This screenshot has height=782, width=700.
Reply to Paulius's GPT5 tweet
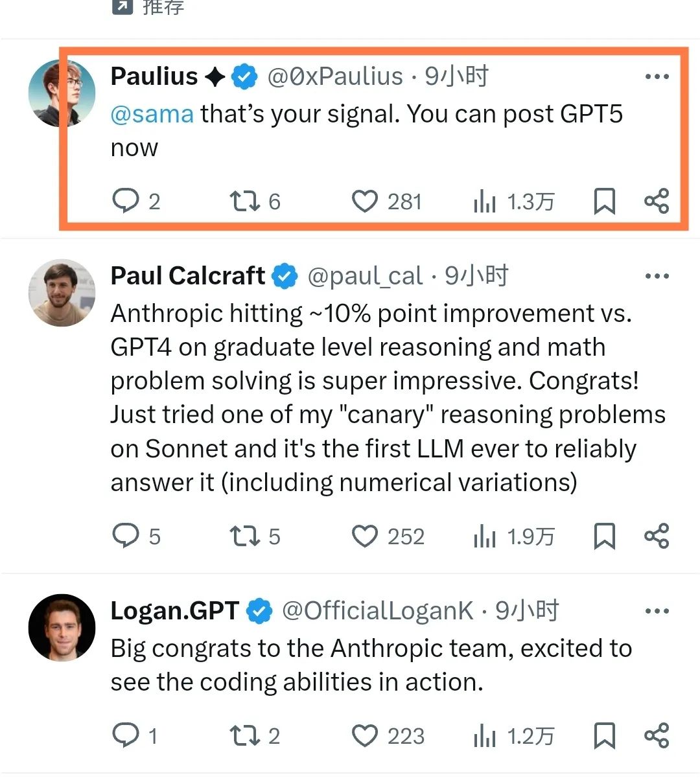[x=126, y=201]
